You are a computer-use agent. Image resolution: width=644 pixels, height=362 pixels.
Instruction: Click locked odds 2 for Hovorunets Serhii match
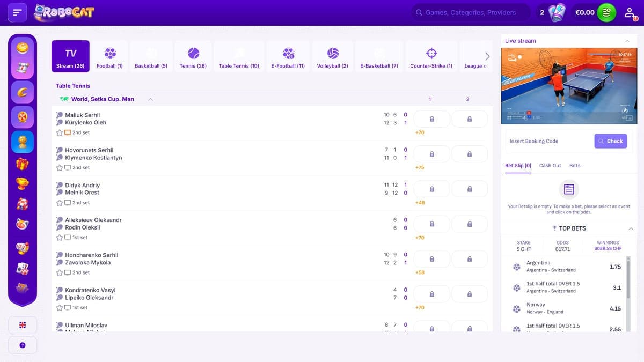click(x=470, y=154)
